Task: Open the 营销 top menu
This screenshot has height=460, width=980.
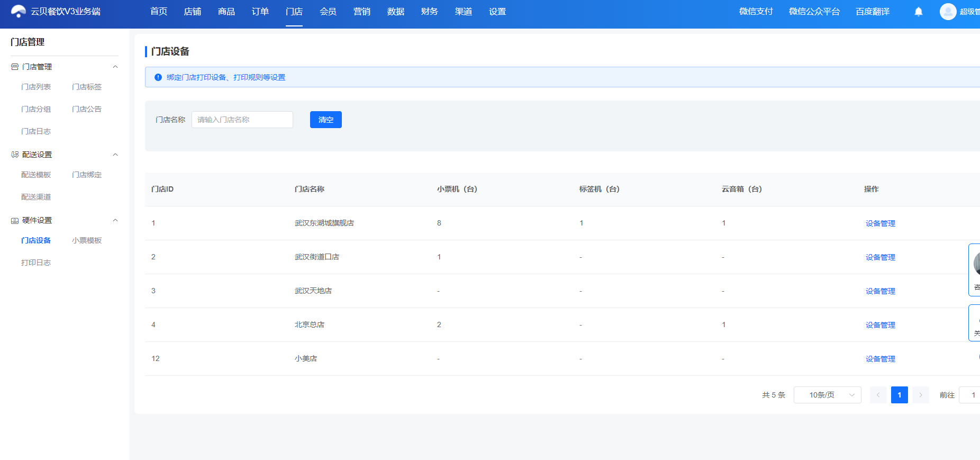Action: click(362, 12)
